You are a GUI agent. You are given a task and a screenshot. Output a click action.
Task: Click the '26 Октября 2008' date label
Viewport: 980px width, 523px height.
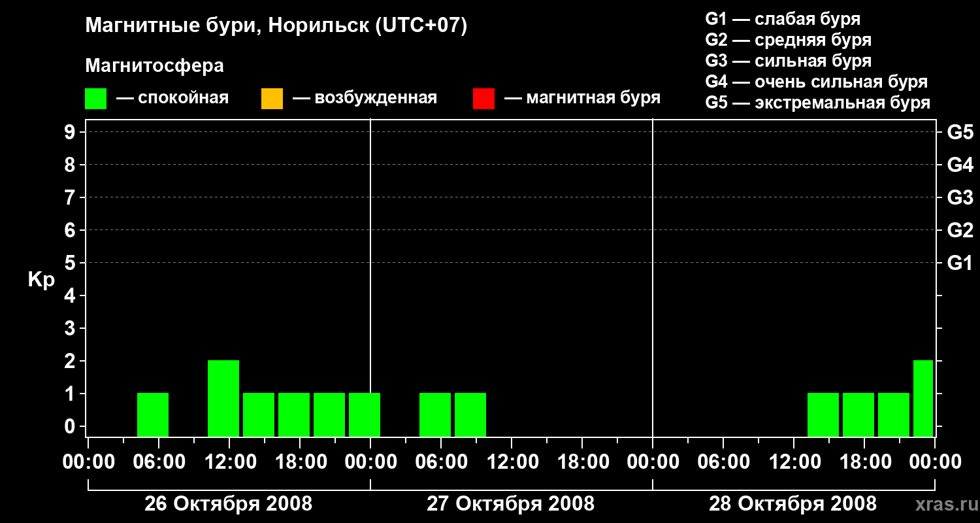point(229,503)
